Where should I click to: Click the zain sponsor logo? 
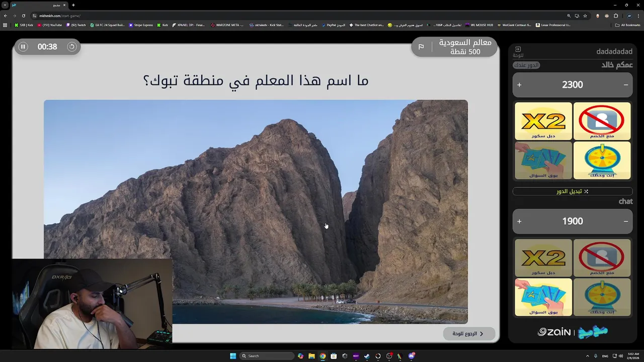[x=554, y=332]
